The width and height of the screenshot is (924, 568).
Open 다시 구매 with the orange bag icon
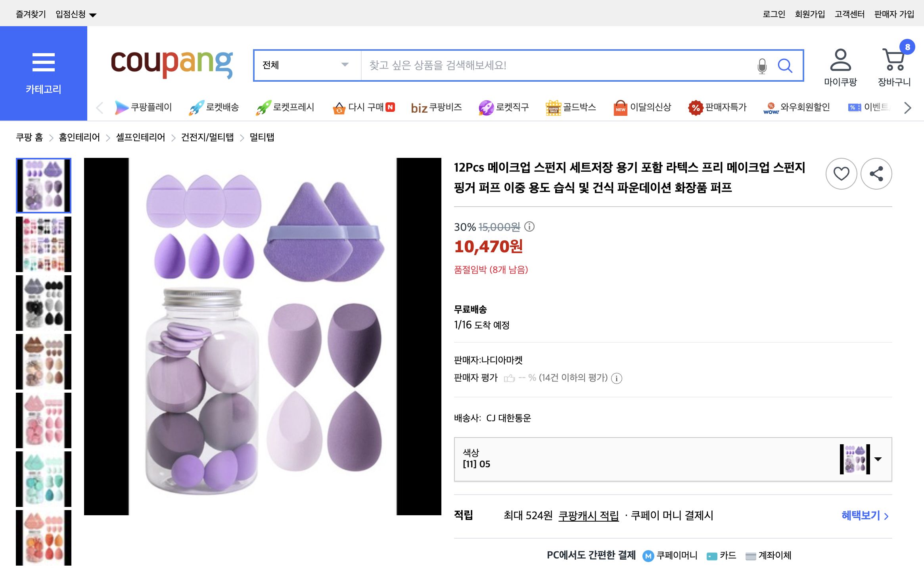339,106
